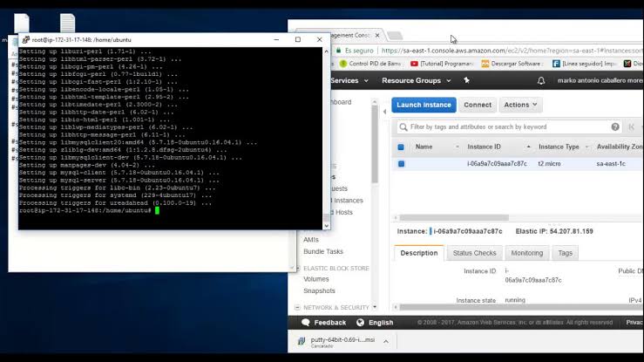Click the secure lock icon in address bar
The width and height of the screenshot is (644, 362).
point(338,51)
